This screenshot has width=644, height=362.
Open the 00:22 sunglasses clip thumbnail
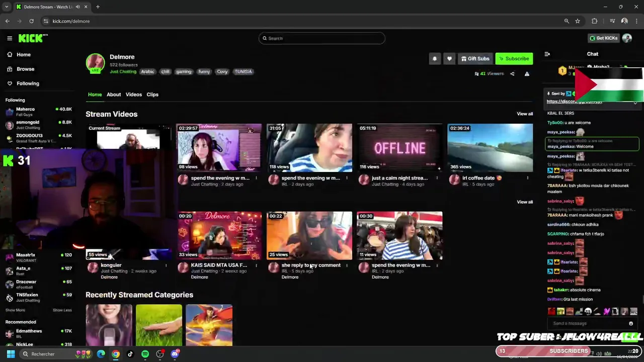pos(309,235)
